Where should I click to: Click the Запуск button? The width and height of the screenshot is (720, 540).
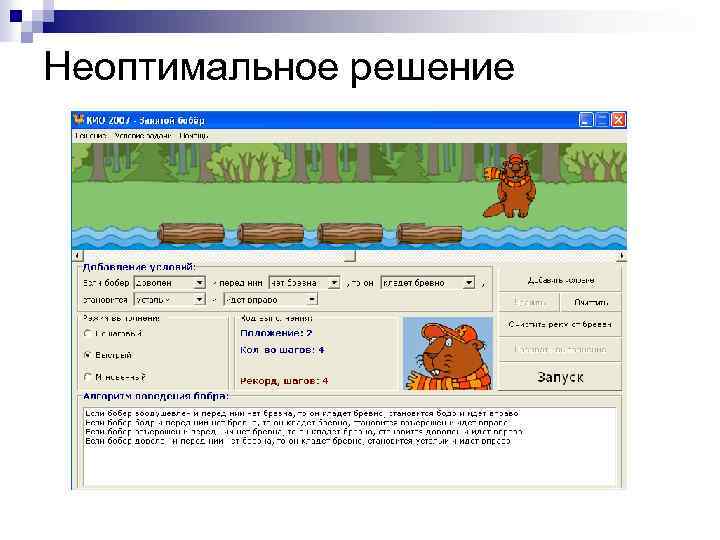(560, 377)
